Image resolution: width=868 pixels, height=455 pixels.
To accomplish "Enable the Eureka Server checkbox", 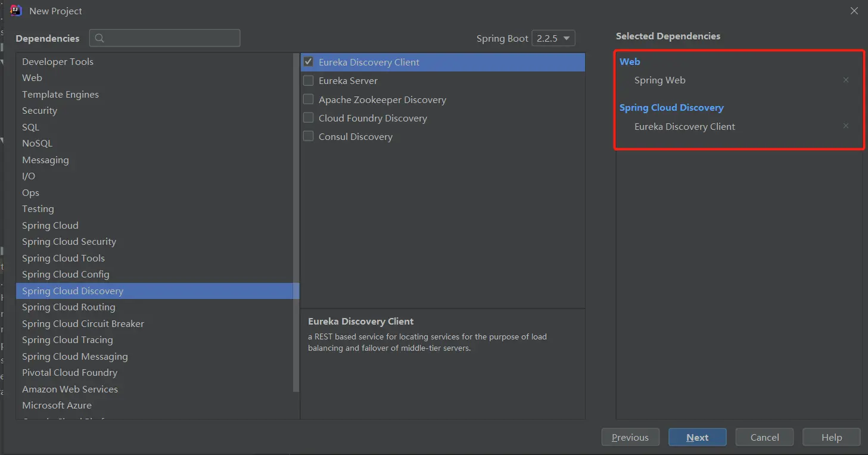I will click(x=309, y=80).
